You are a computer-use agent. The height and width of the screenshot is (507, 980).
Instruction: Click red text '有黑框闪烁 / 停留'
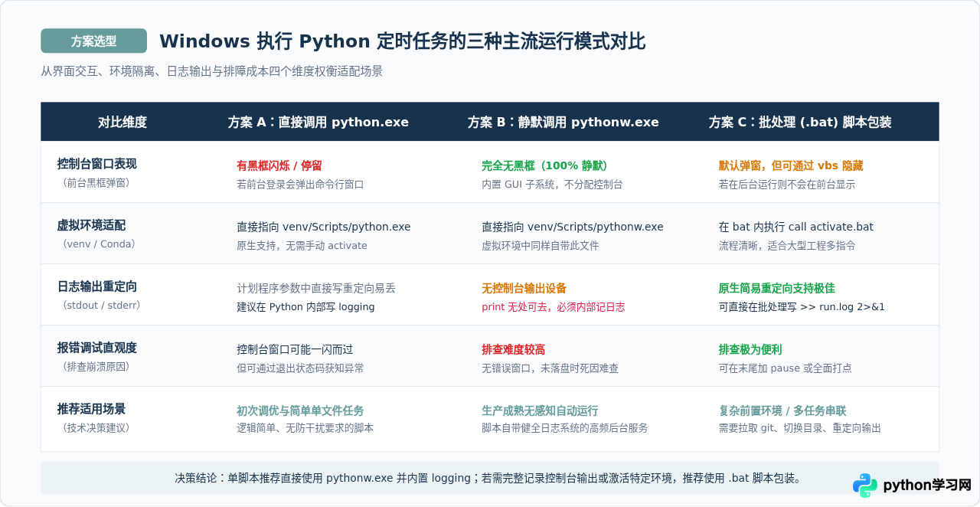(279, 165)
